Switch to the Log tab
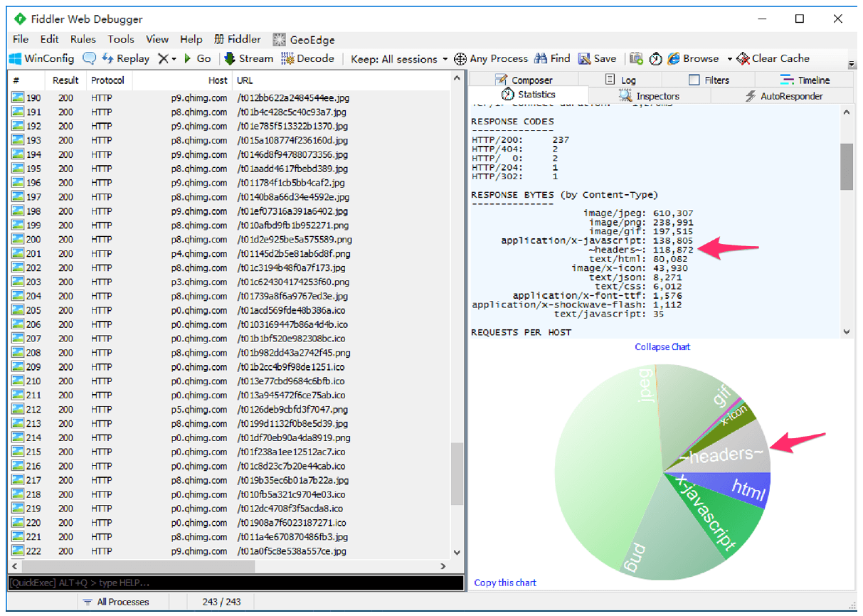The width and height of the screenshot is (863, 616). coord(620,80)
